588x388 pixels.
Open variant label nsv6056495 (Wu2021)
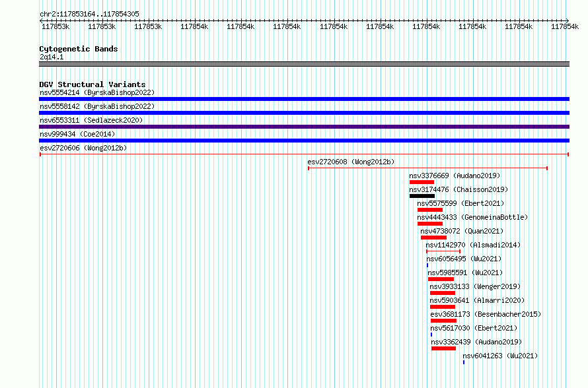pos(464,259)
